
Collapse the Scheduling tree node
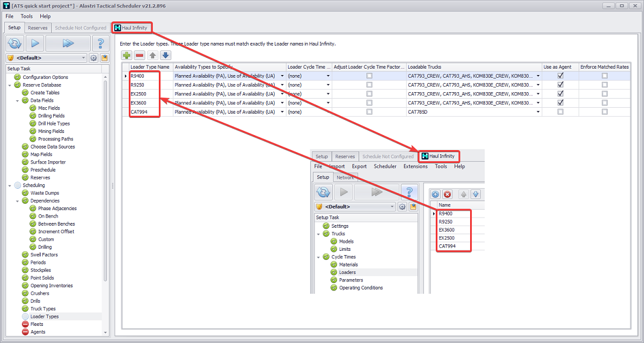click(10, 185)
